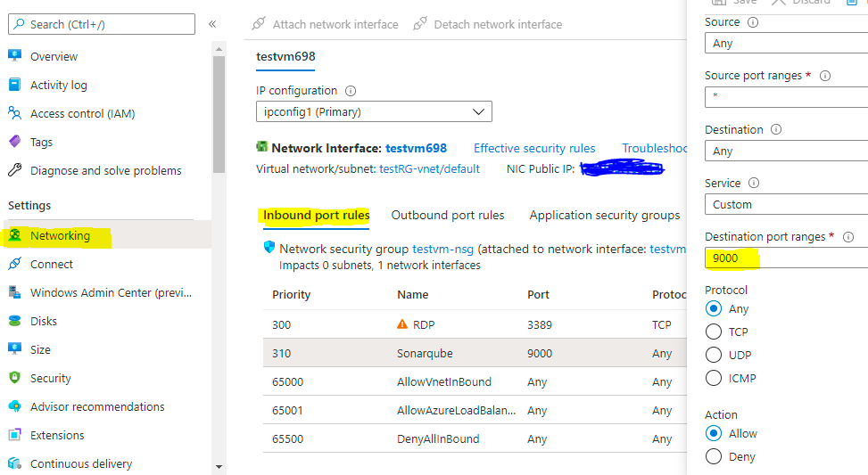Open the Effective security rules link
Viewport: 868px width, 475px height.
(534, 149)
